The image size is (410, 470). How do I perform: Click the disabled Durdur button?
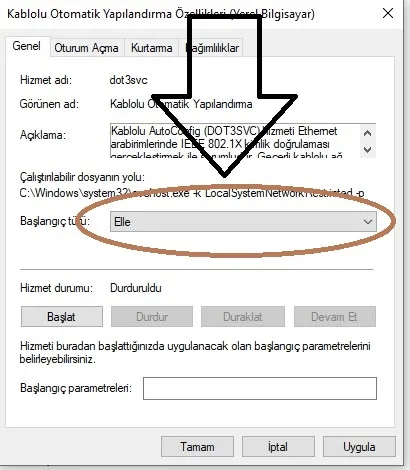[x=152, y=317]
